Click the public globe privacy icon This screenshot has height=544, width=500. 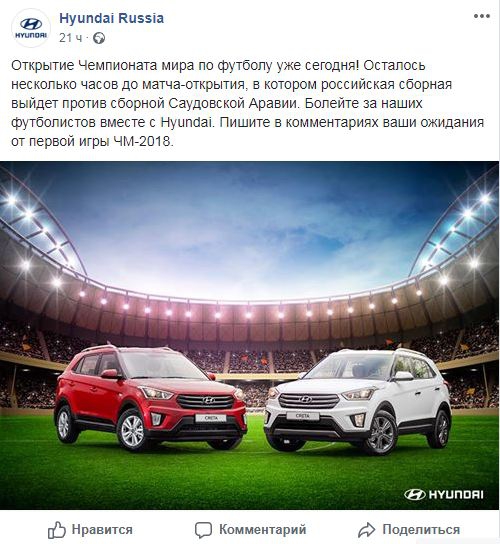[x=99, y=38]
